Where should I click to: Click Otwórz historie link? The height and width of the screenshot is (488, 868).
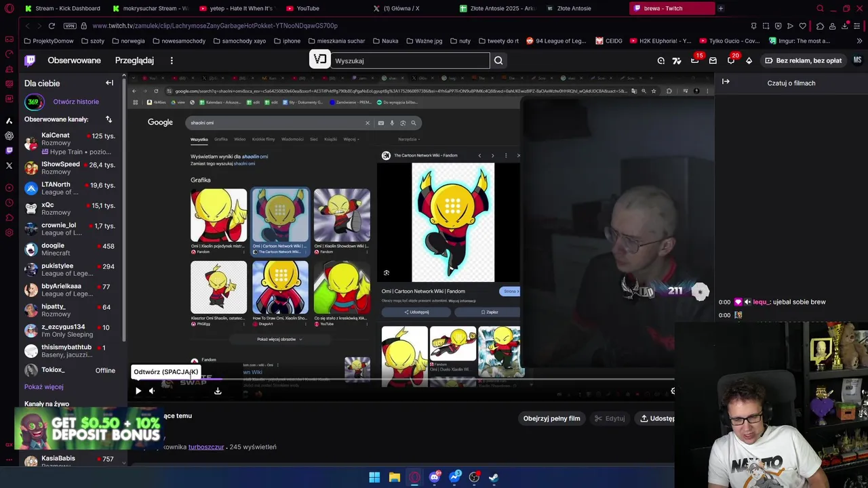pos(76,102)
